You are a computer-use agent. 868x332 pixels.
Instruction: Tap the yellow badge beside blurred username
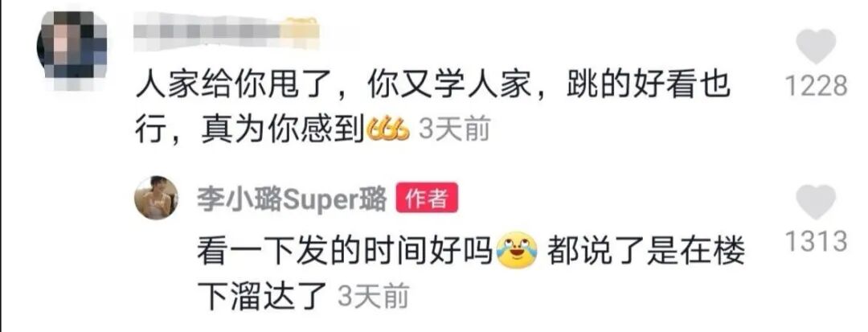pyautogui.click(x=300, y=32)
